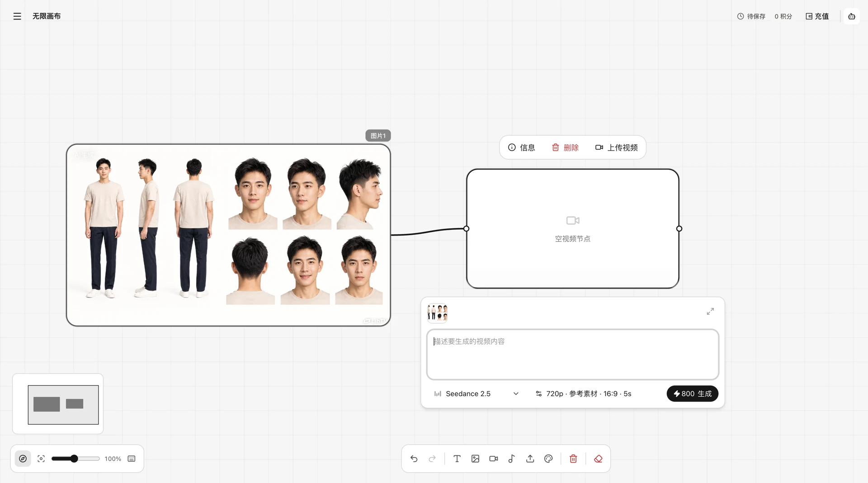Click the fit-to-view focus icon
The image size is (868, 483).
click(41, 459)
